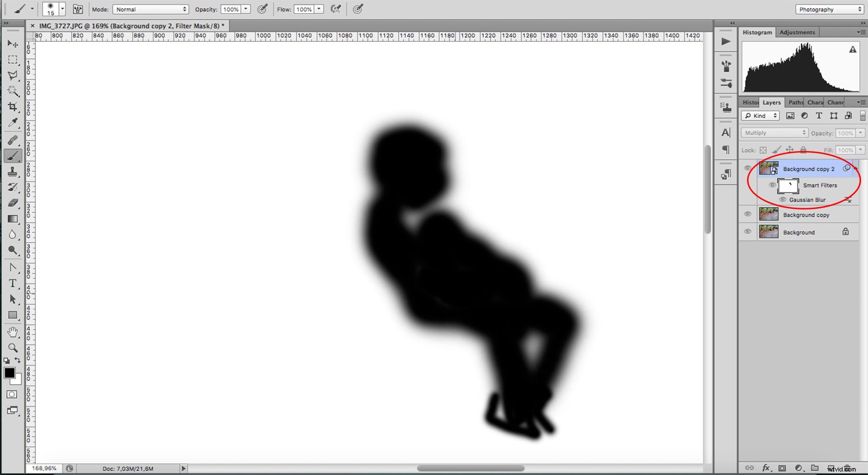Select the Gradient tool
This screenshot has width=868, height=475.
tap(13, 218)
